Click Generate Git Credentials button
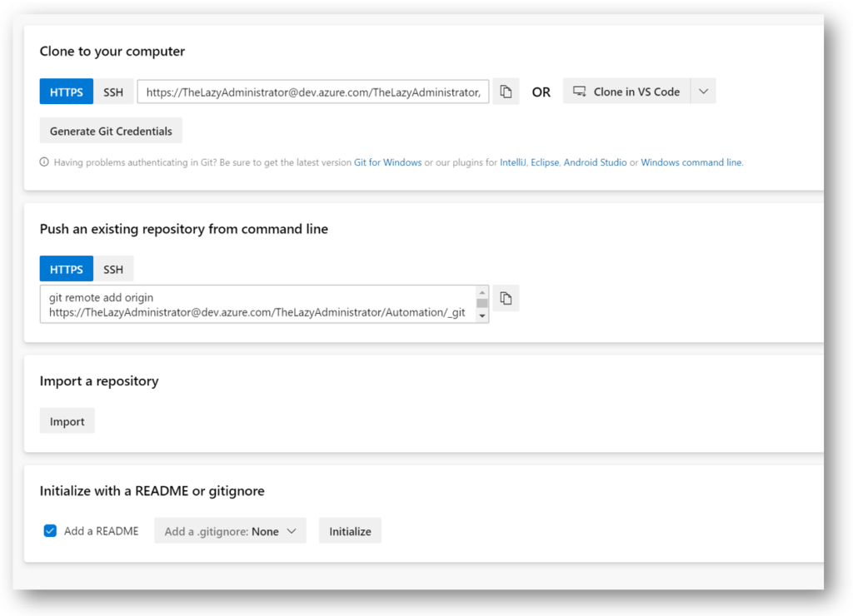Viewport: 853px width, 616px height. [x=111, y=131]
